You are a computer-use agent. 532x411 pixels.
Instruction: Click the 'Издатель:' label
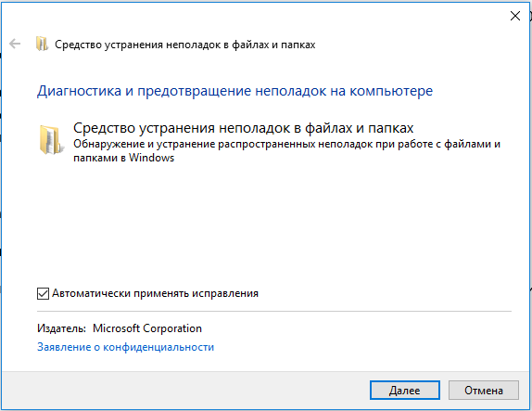[61, 328]
